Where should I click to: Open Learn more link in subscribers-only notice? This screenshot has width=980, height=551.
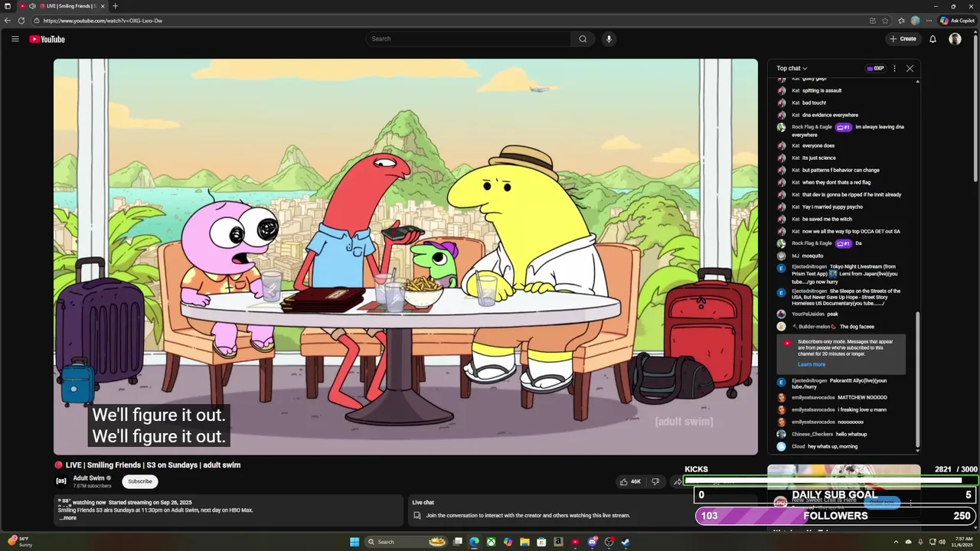[812, 364]
